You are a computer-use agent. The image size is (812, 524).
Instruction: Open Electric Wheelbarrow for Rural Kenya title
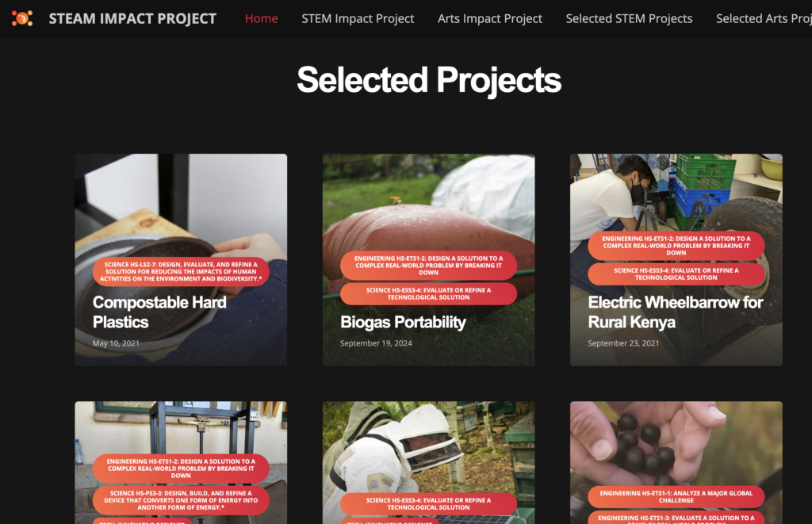tap(676, 312)
